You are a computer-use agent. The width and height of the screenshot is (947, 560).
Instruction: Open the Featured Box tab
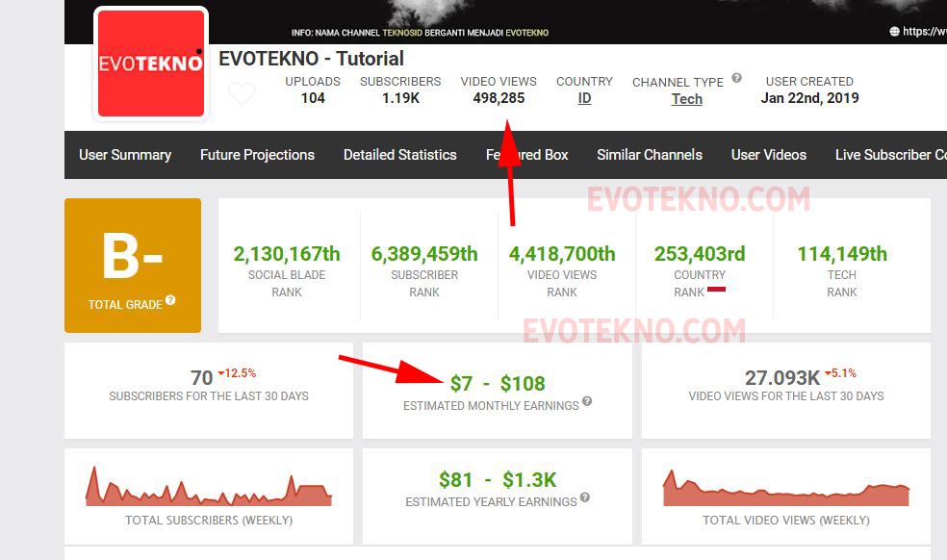click(526, 155)
